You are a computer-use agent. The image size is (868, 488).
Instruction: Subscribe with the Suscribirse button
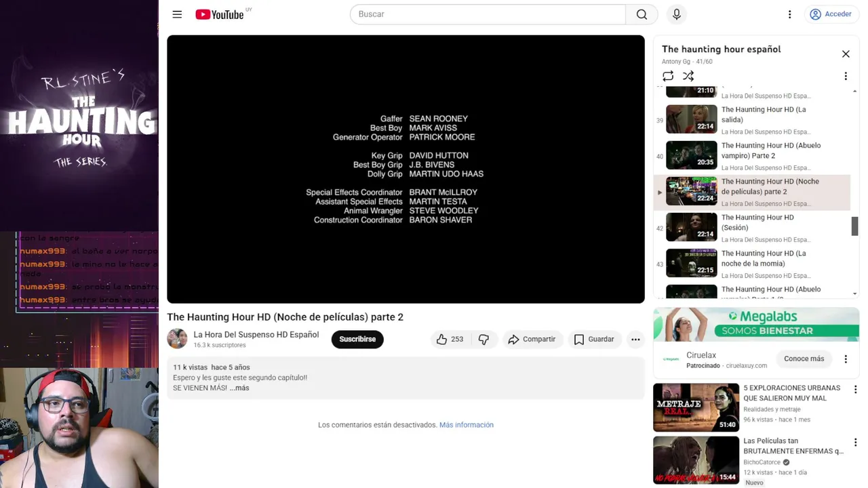click(x=357, y=340)
